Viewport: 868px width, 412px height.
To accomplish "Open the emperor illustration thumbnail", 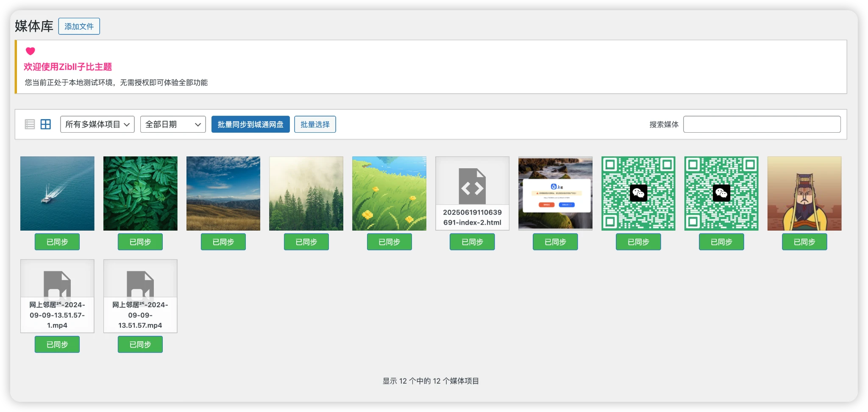I will coord(804,193).
